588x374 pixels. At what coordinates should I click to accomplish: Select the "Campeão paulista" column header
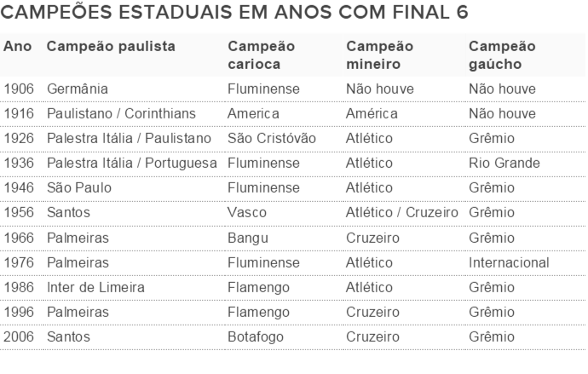pos(112,47)
